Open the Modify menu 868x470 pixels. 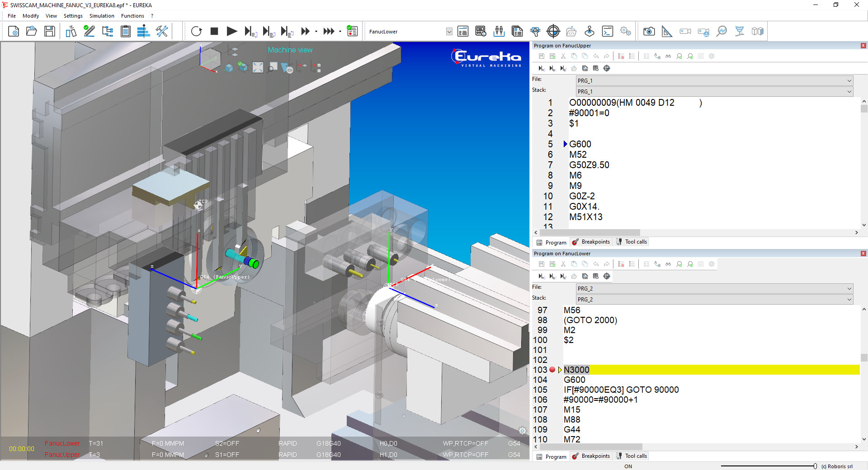point(31,16)
